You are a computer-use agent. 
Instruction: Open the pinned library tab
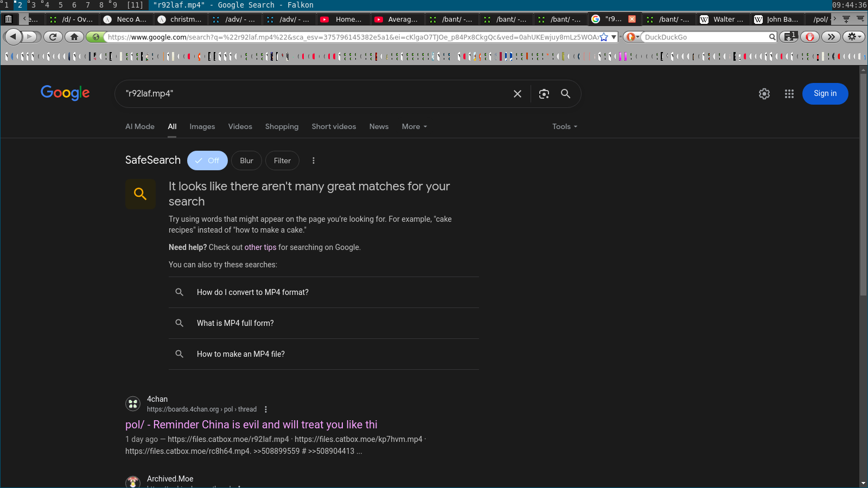click(x=8, y=19)
